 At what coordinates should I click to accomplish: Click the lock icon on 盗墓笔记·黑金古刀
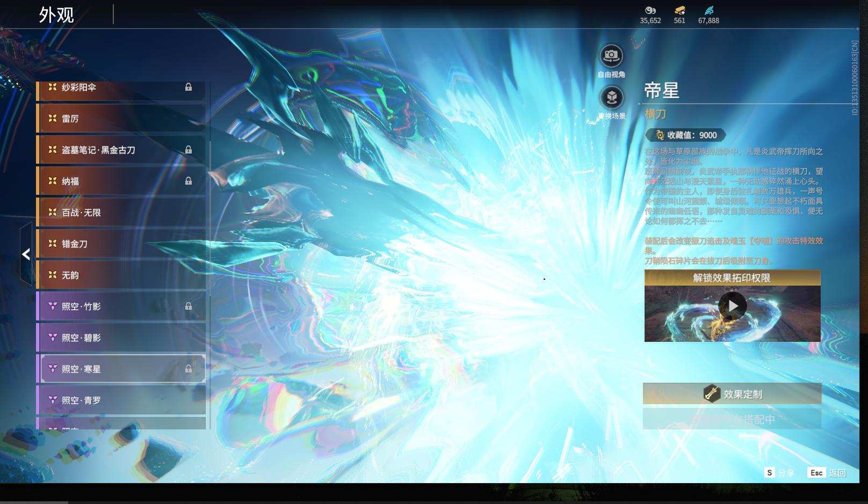tap(189, 150)
